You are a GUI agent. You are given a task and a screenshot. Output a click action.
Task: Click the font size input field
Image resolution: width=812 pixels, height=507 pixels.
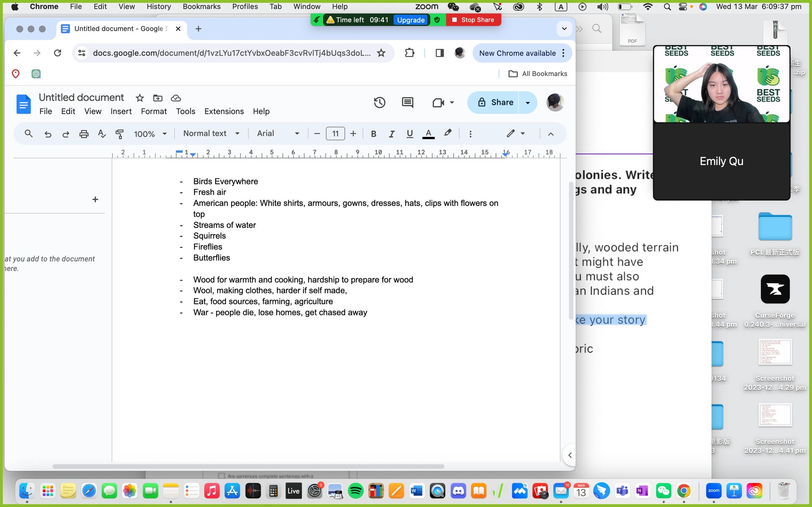pyautogui.click(x=335, y=133)
